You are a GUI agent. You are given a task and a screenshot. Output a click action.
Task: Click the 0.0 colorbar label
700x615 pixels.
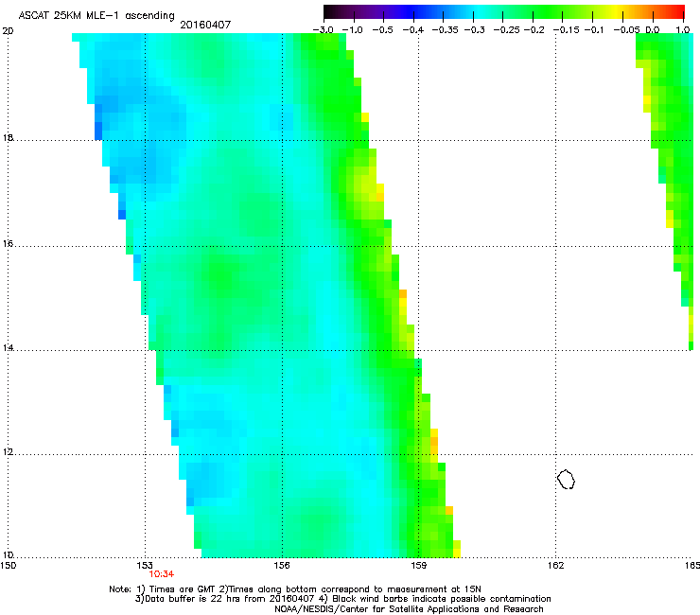click(x=653, y=30)
